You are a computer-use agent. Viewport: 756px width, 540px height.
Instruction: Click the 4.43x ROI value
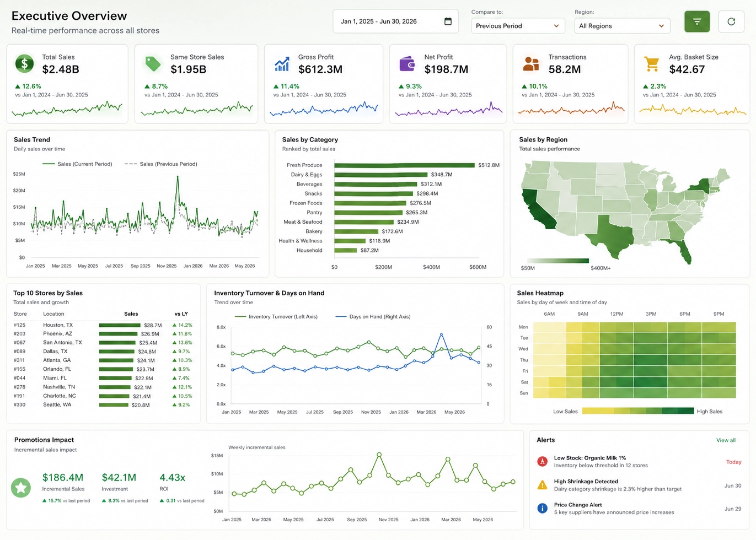[x=173, y=478]
